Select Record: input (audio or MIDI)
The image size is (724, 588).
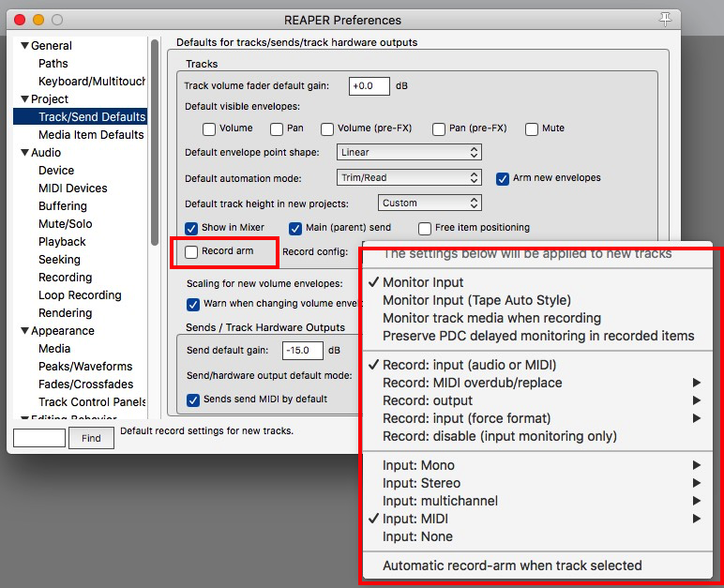coord(538,365)
